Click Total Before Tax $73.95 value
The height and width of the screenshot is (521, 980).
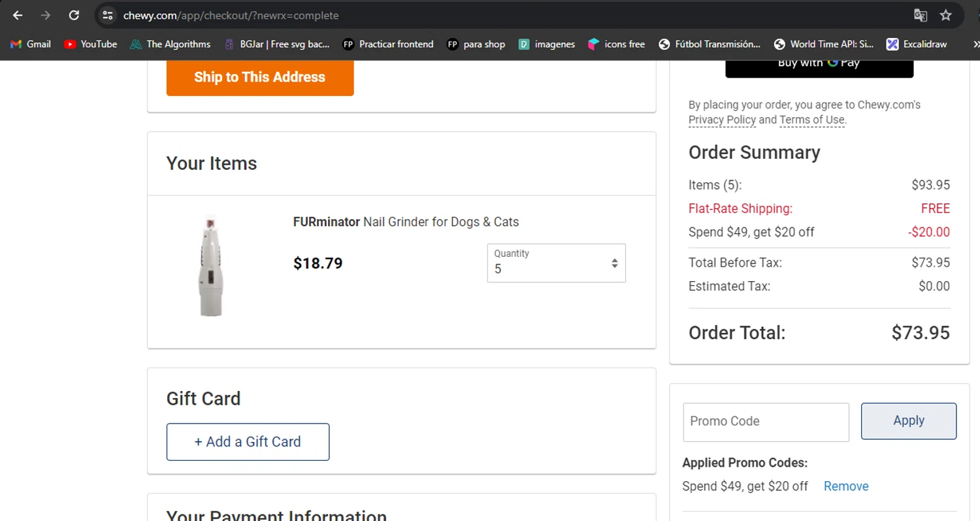[x=931, y=263]
